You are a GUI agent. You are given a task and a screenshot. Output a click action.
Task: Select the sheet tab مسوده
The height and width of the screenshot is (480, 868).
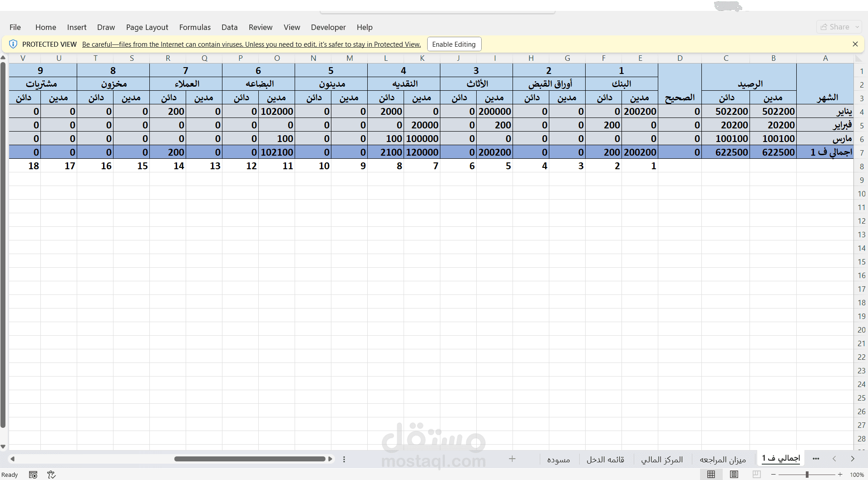click(x=558, y=460)
